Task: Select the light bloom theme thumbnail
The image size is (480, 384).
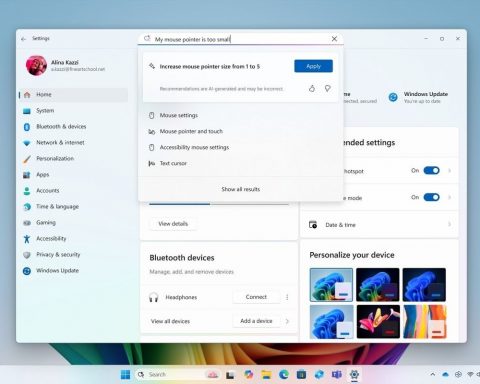Action: [x=331, y=285]
